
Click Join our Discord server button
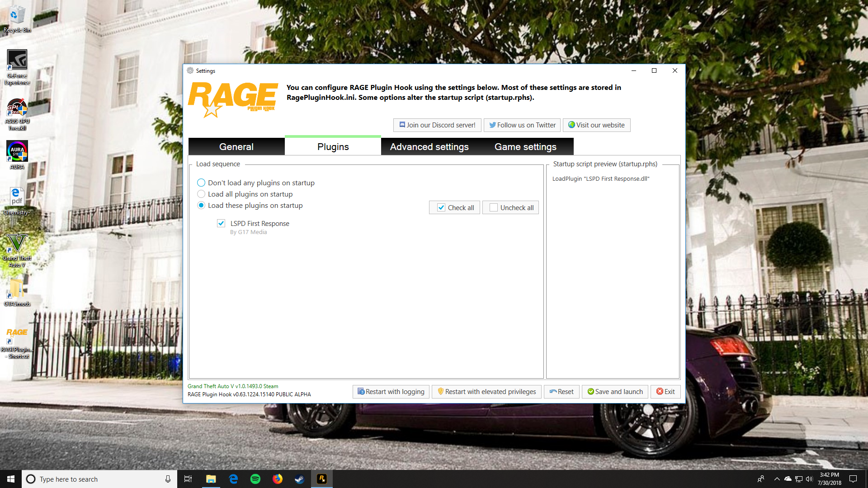(x=437, y=125)
